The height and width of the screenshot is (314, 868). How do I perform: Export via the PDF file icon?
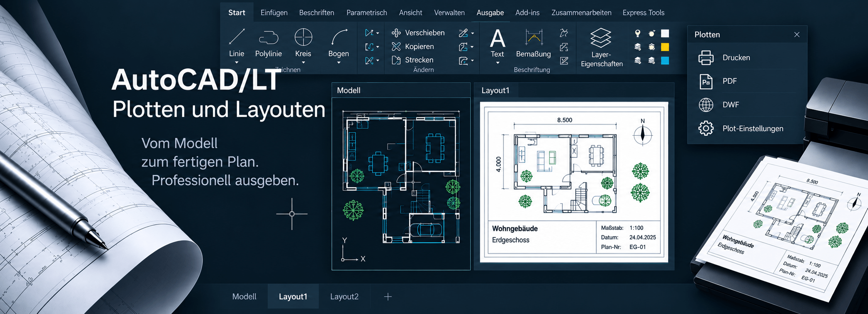tap(706, 81)
